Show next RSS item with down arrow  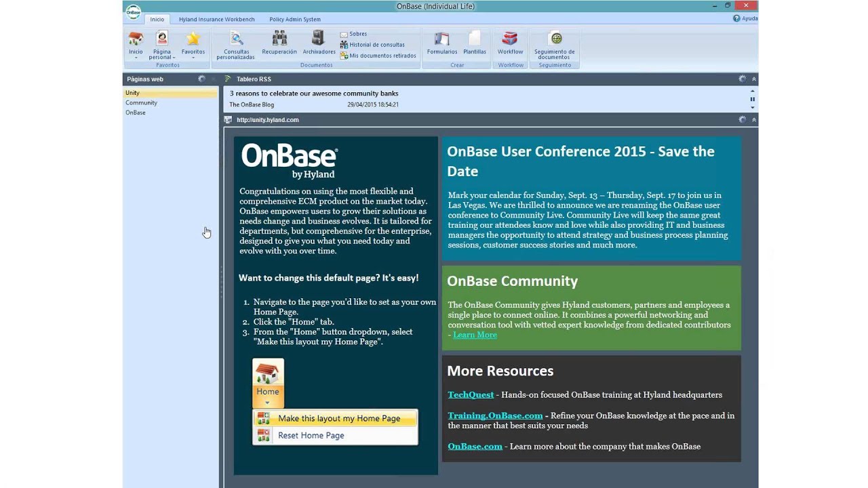(x=752, y=107)
